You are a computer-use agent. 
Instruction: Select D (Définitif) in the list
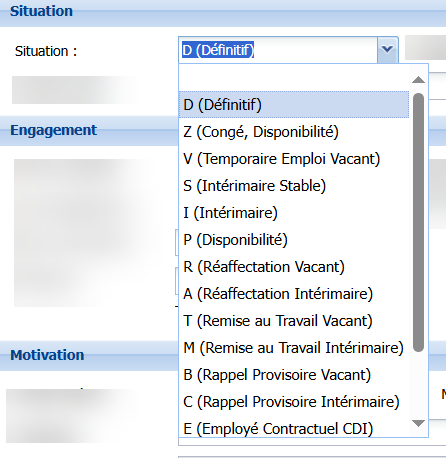click(294, 105)
